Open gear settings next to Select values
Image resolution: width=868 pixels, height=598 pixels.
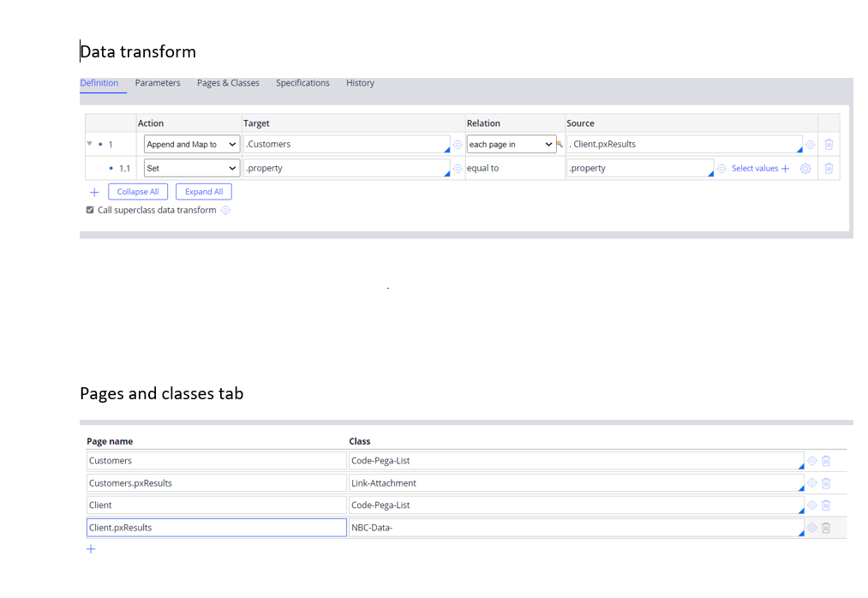coord(805,168)
